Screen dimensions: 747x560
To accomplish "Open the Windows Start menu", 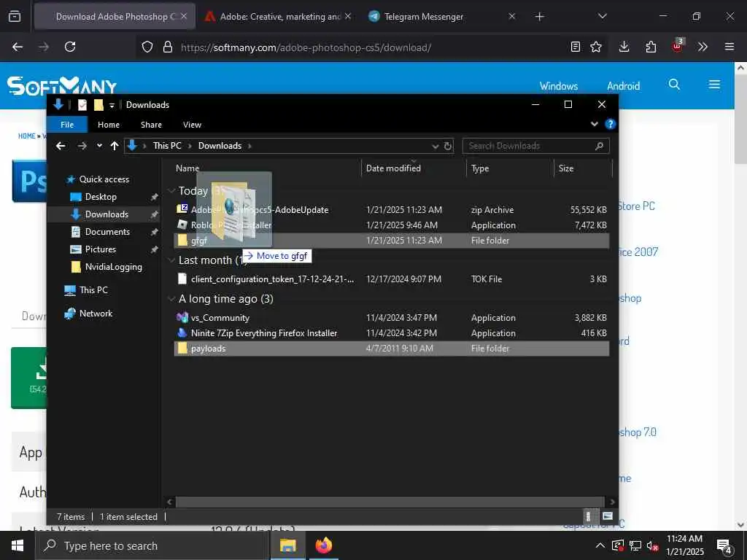I will [x=18, y=545].
